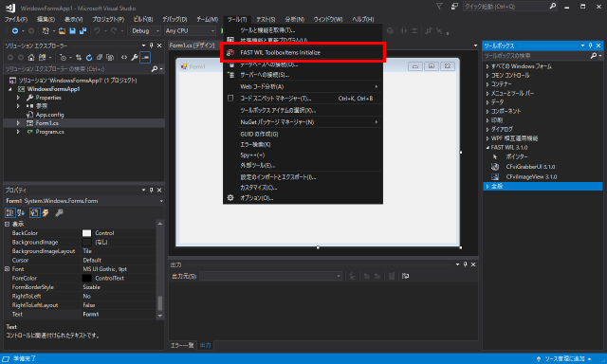
Task: Click ツールボックス アイテムの選択 menu item
Action: [x=303, y=110]
